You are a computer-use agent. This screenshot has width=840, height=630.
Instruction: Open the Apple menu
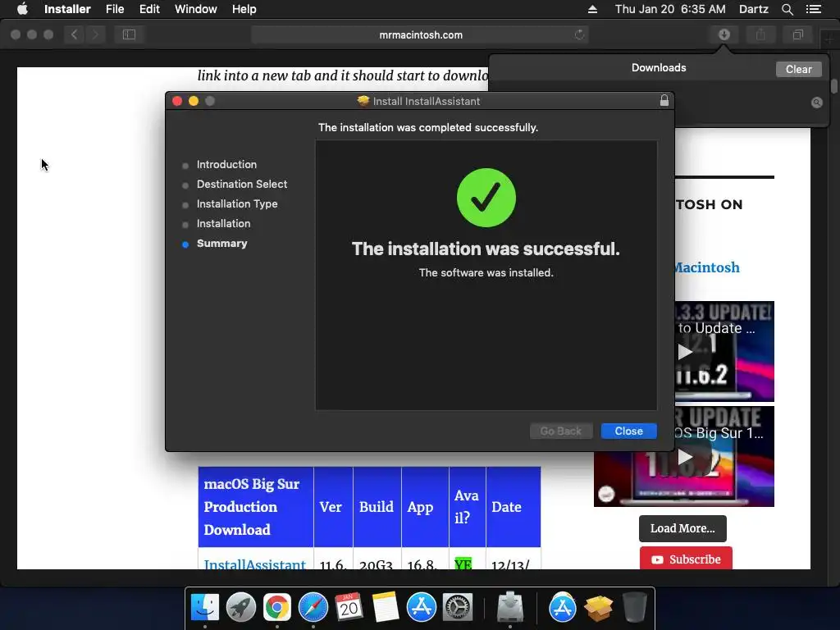click(22, 9)
